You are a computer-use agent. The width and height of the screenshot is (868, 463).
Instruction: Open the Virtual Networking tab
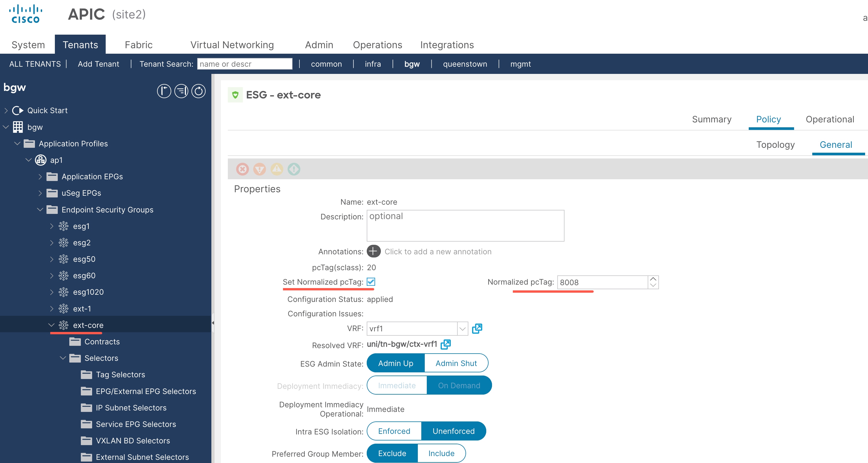point(232,44)
